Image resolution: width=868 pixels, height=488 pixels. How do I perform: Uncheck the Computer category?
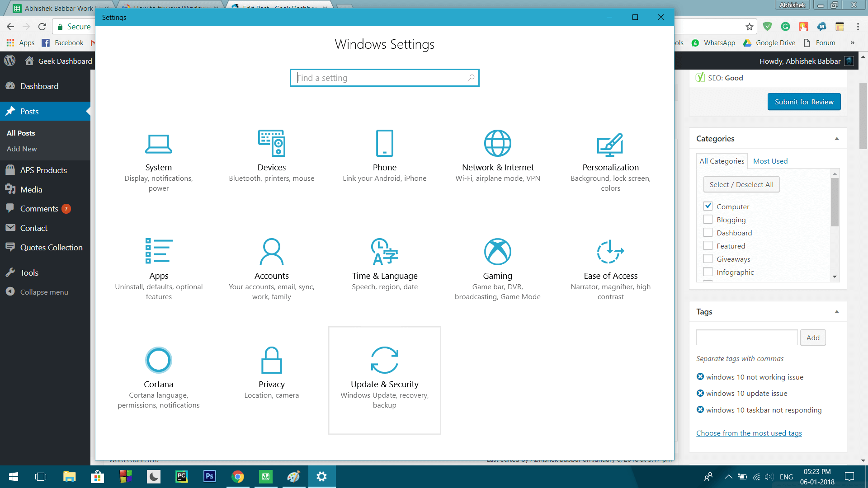pos(708,206)
